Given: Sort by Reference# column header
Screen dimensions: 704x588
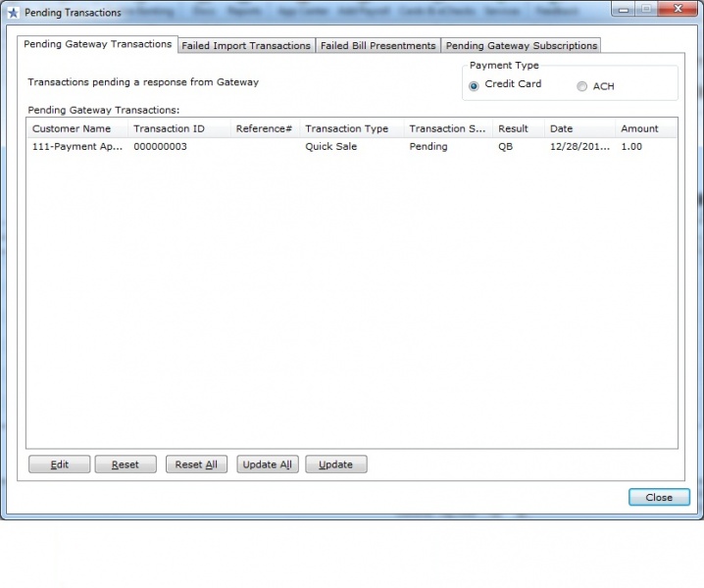Looking at the screenshot, I should (266, 128).
